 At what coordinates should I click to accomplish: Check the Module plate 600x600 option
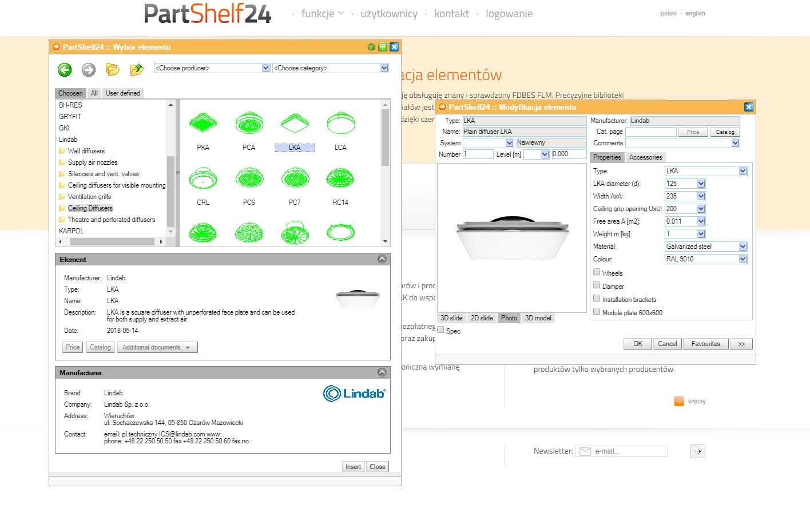[597, 311]
